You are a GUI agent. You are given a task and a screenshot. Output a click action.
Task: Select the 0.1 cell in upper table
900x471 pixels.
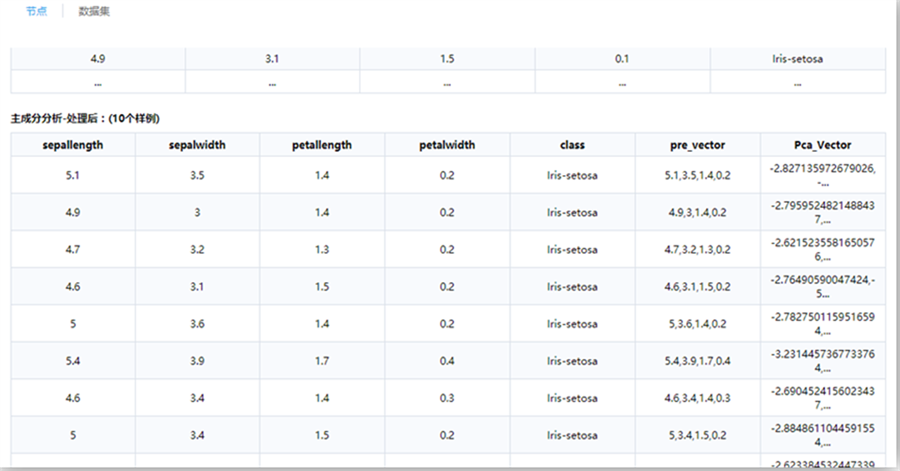click(622, 59)
